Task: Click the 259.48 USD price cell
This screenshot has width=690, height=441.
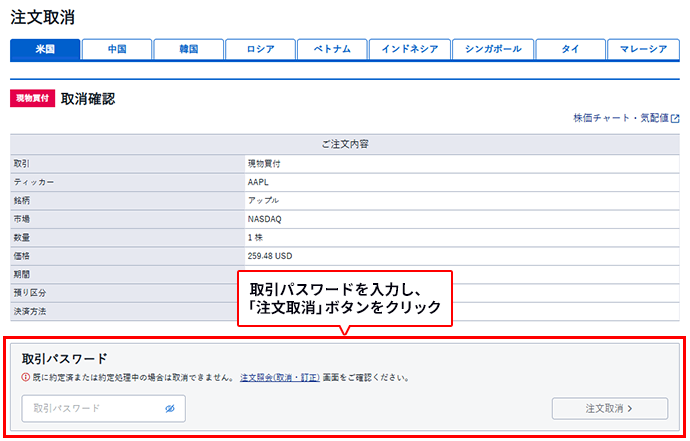Action: click(x=271, y=256)
